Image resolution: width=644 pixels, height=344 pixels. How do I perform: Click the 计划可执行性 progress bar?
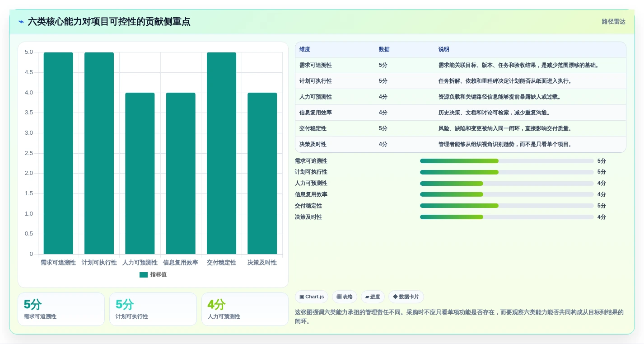pyautogui.click(x=507, y=172)
